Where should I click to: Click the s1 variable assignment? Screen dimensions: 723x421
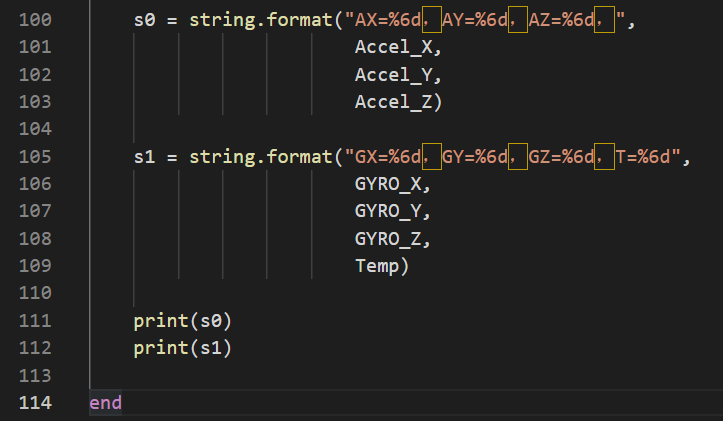[144, 157]
